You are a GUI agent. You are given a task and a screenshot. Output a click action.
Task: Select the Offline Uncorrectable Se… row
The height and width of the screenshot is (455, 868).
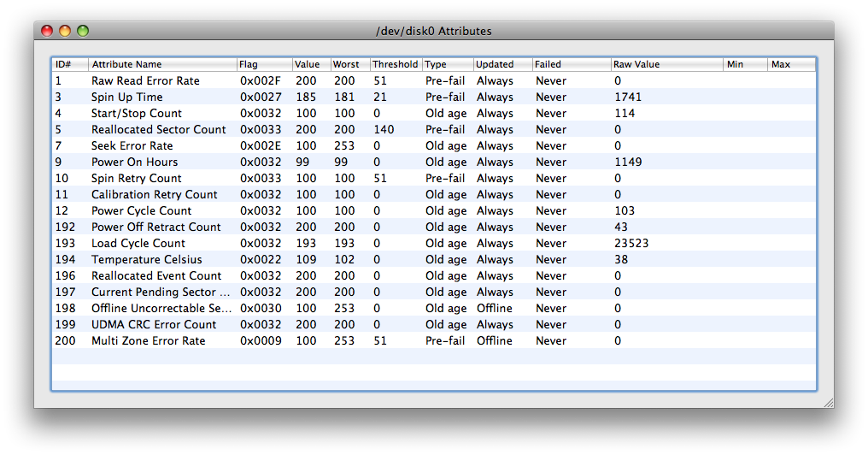(x=434, y=308)
